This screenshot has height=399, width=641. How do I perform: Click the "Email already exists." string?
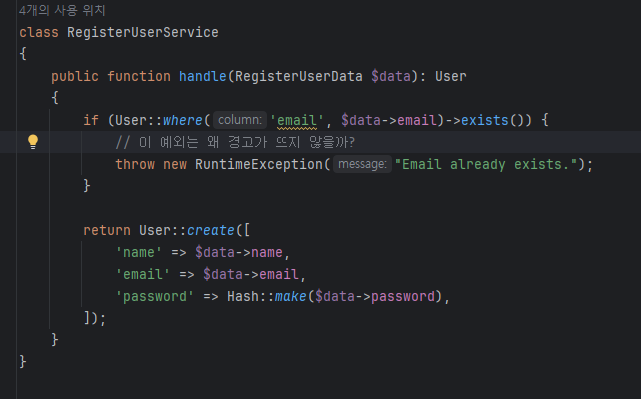(486, 164)
